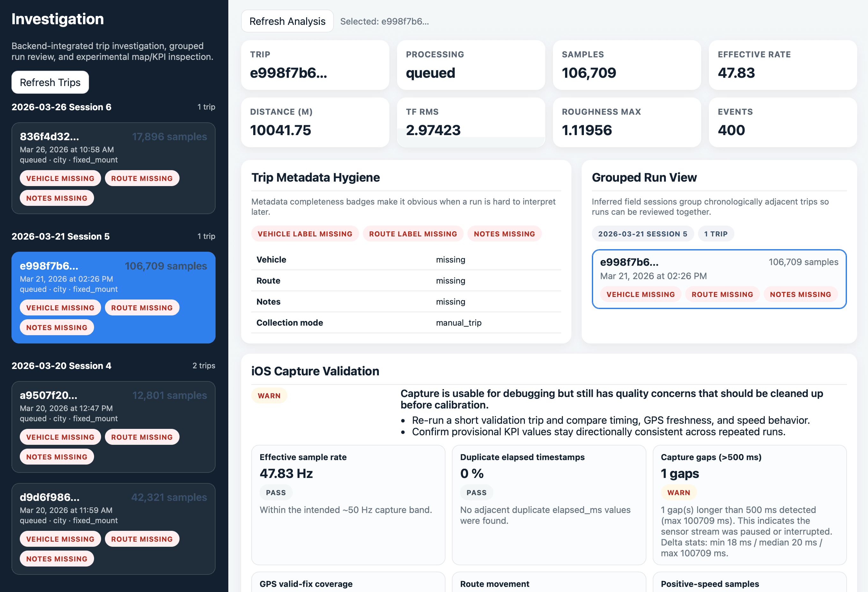Click the 2026-03-21 Session 5 sidebar heading

tap(61, 236)
